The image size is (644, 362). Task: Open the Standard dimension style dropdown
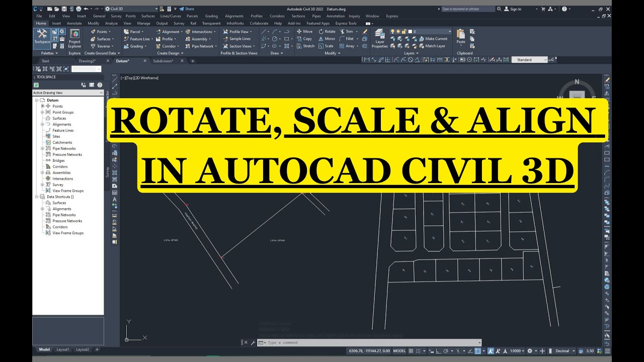[x=529, y=60]
